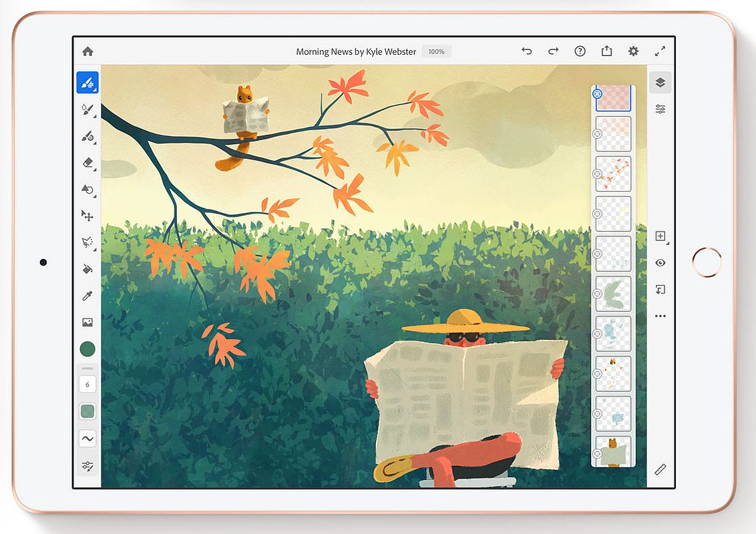
Task: Undo the last action
Action: (x=526, y=51)
